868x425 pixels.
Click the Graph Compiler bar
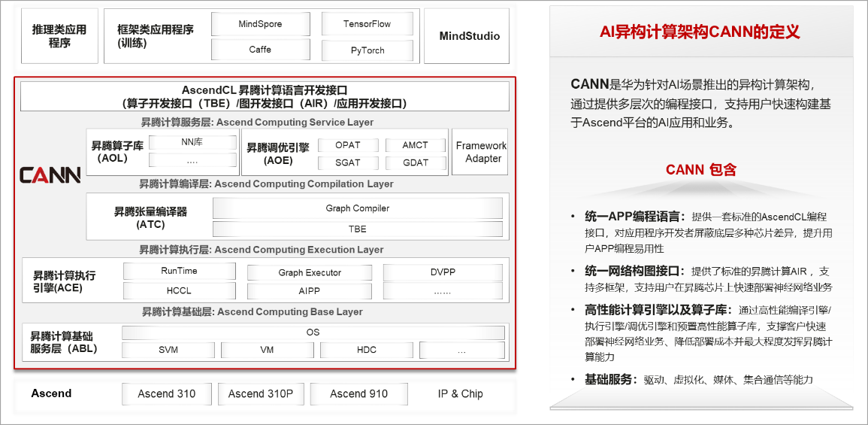tap(358, 208)
